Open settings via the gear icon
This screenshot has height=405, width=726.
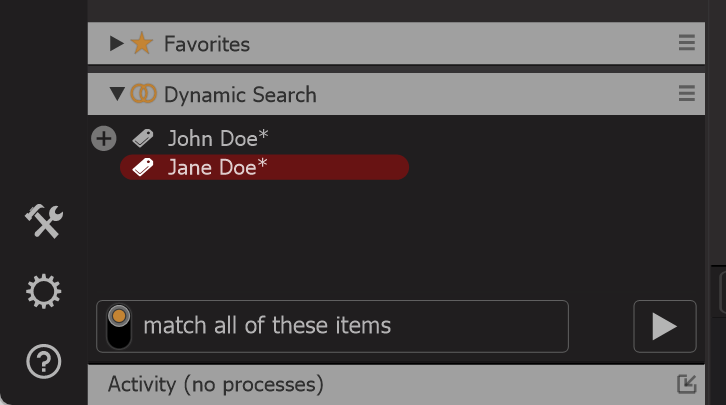pos(44,292)
